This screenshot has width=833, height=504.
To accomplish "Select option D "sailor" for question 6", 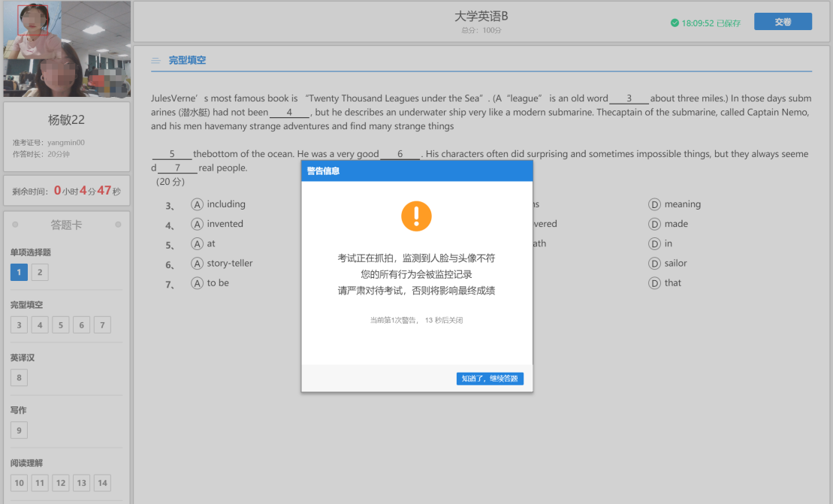I will point(655,263).
